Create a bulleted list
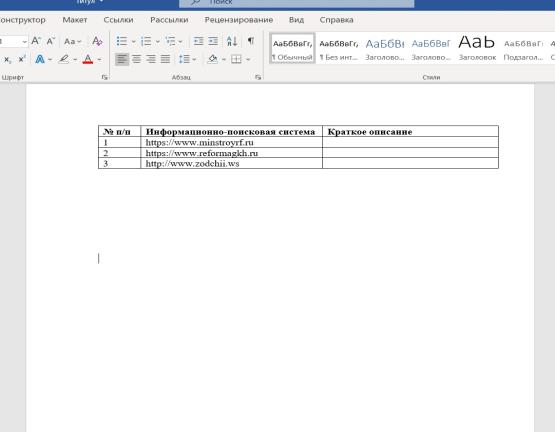Screen dimensions: 555x432 [x=122, y=41]
